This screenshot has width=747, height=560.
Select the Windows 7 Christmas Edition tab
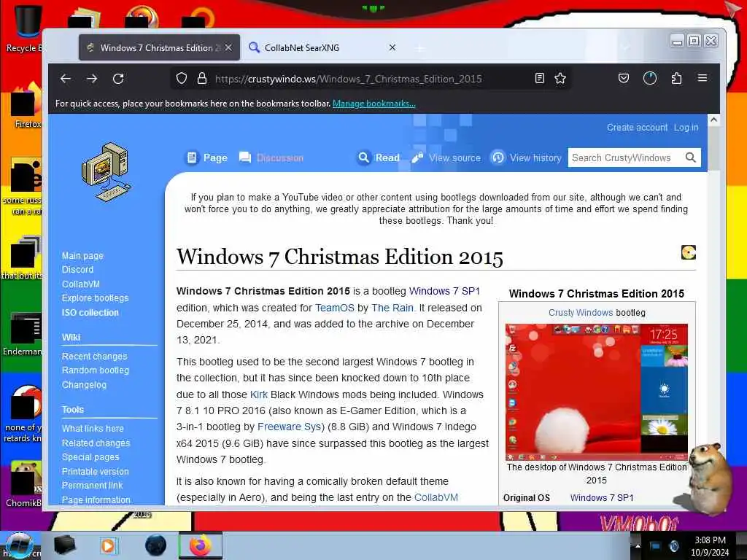tap(159, 47)
